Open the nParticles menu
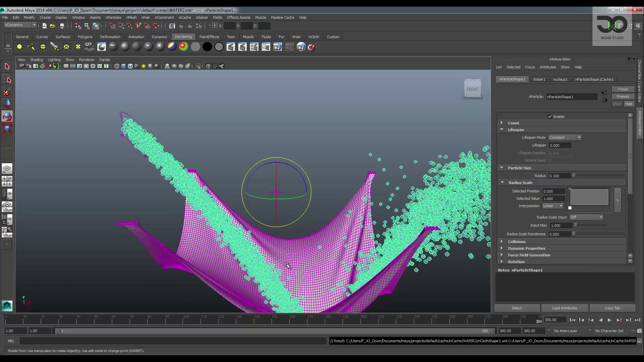Viewport: 644px width, 362px height. click(113, 17)
